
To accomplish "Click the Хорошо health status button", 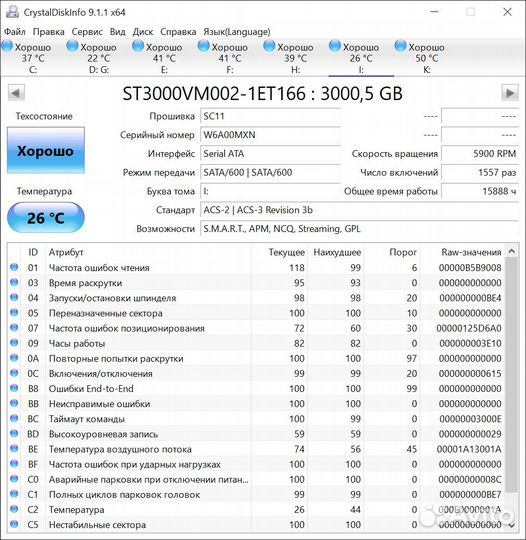I will [x=45, y=151].
